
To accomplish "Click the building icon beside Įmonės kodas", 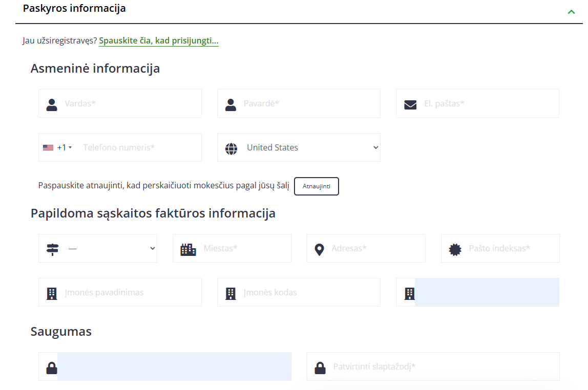I will (231, 293).
